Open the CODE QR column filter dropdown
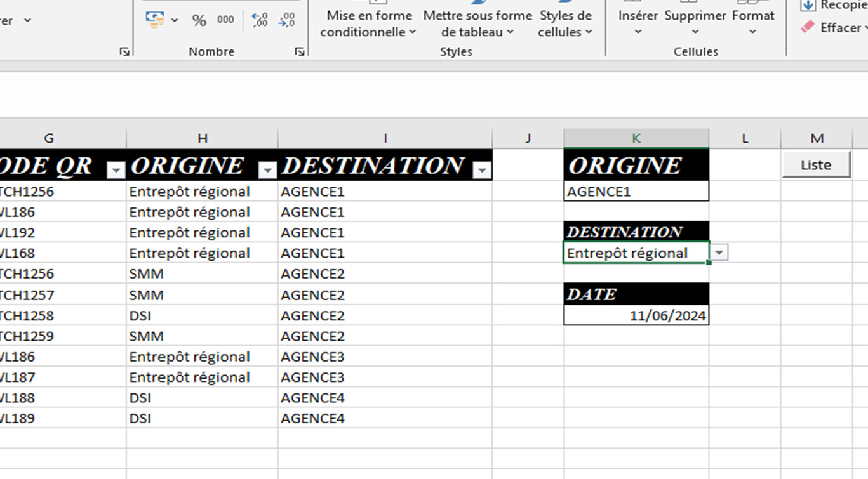Image resolution: width=868 pixels, height=479 pixels. click(116, 169)
